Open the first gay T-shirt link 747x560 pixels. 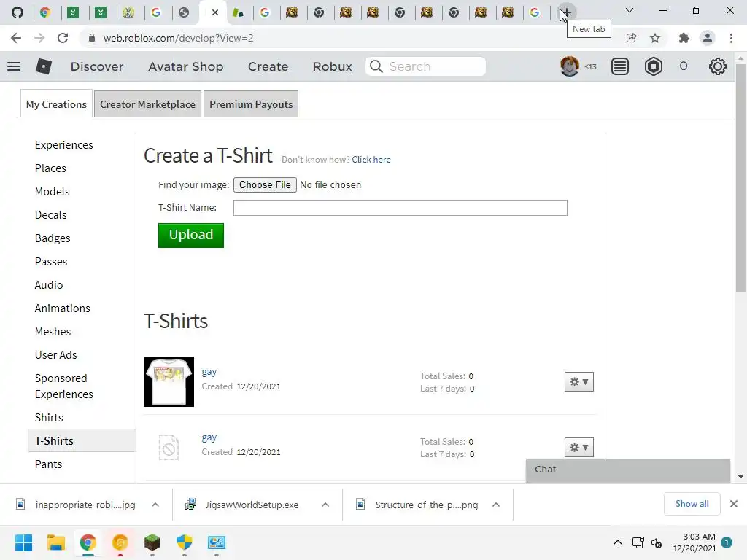[x=209, y=371]
